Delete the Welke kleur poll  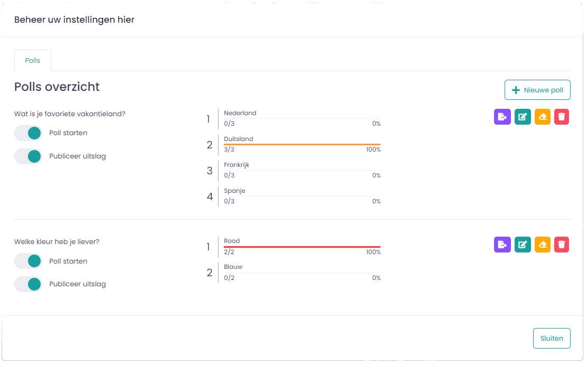pos(562,245)
